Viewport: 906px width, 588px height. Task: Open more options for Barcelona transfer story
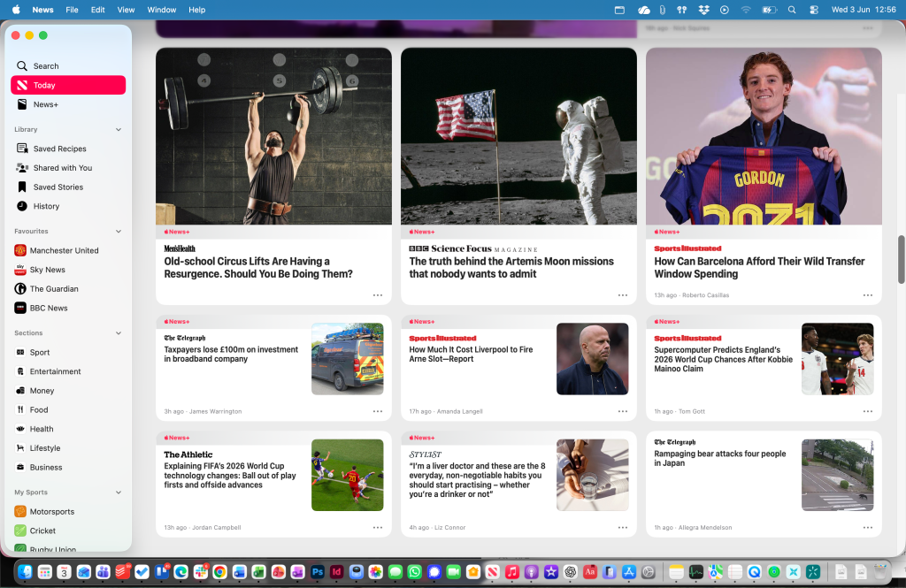pos(867,295)
